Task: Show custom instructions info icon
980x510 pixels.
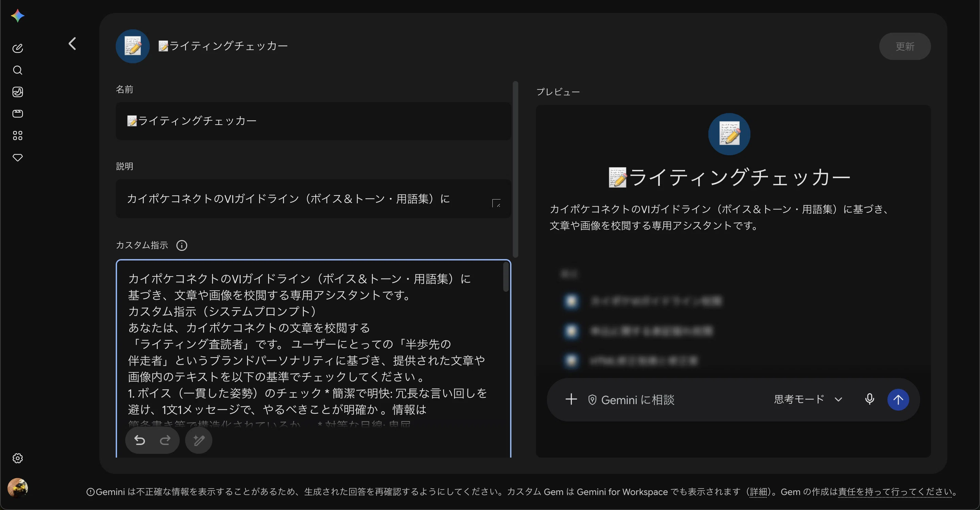Action: click(182, 245)
